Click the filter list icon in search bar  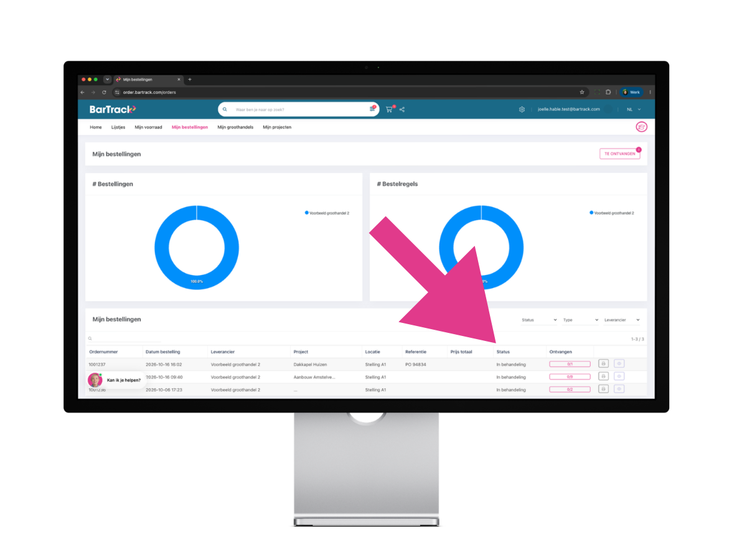[372, 109]
